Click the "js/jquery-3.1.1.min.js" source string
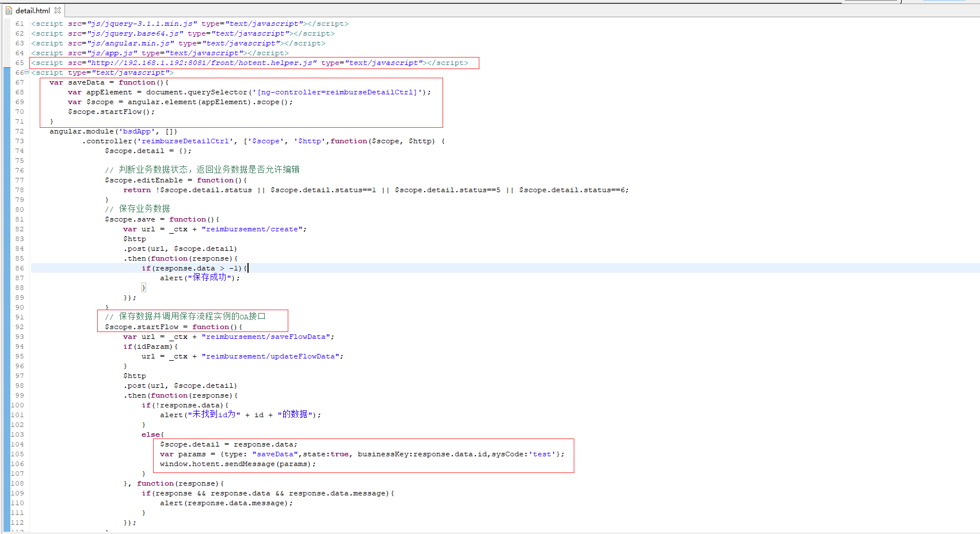Screen dimensions: 980x534 click(142, 24)
